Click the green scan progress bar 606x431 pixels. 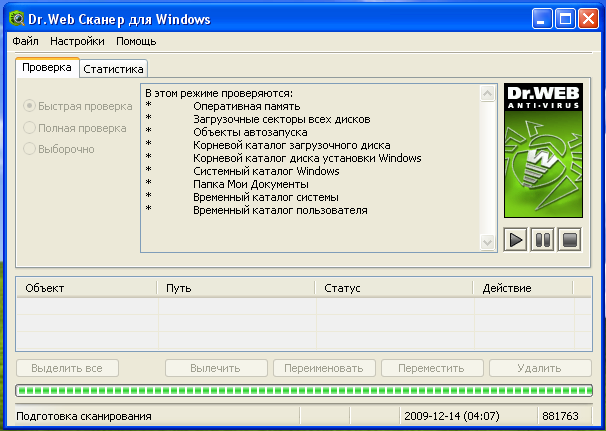tap(304, 390)
